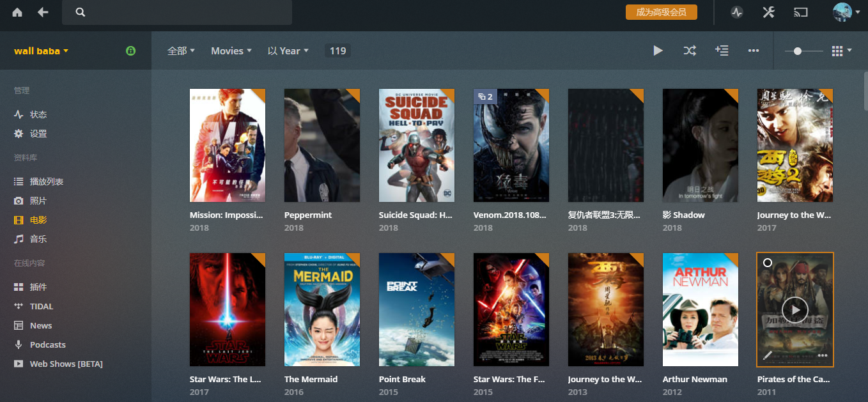The width and height of the screenshot is (868, 402).
Task: Shuffle the library with shuffle icon
Action: [x=690, y=50]
